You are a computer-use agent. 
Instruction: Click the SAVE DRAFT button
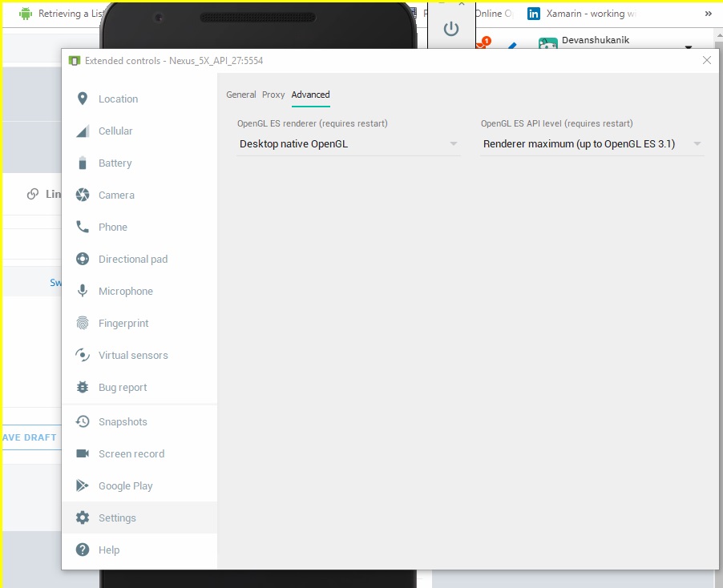[30, 437]
